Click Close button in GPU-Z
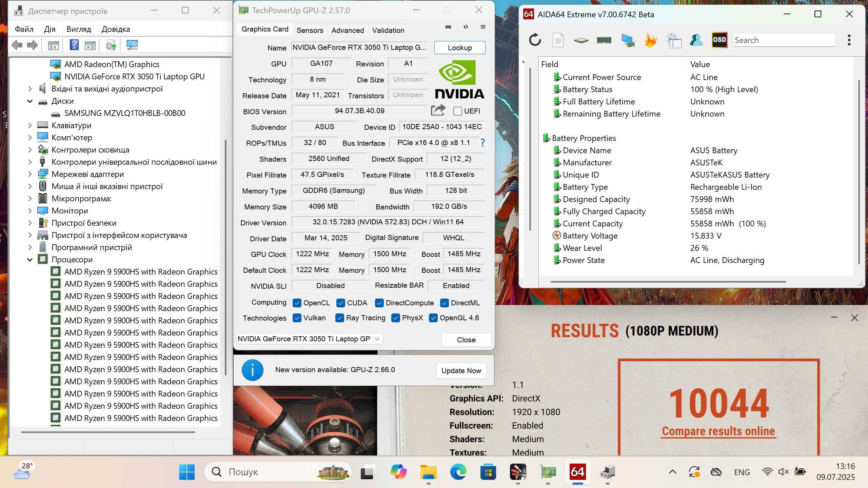Image resolution: width=868 pixels, height=488 pixels. tap(466, 340)
